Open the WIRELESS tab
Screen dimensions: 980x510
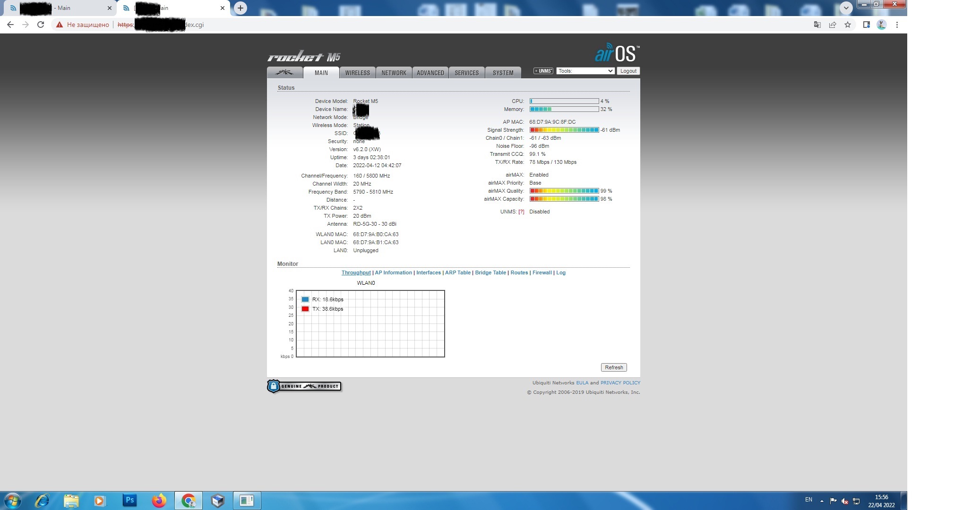click(x=358, y=73)
